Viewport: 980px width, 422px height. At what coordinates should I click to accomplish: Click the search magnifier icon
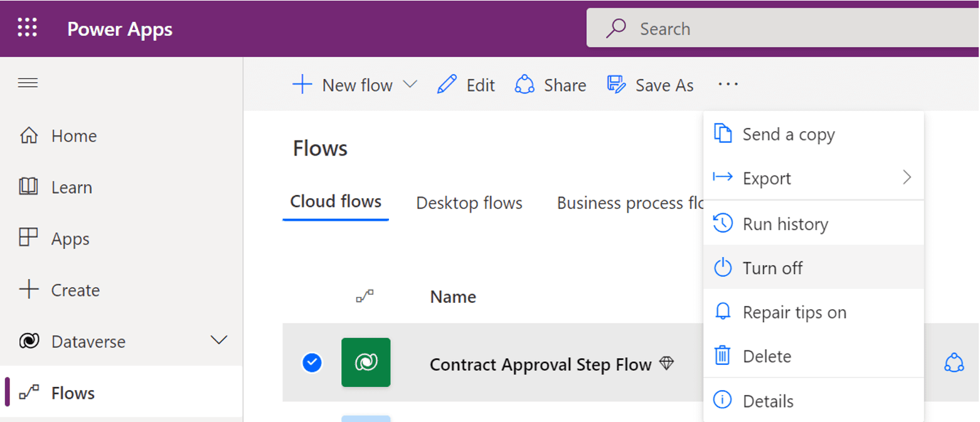pos(616,28)
